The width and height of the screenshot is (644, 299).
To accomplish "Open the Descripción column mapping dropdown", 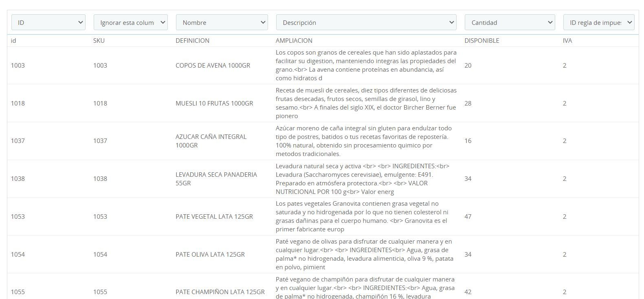I will pyautogui.click(x=366, y=22).
